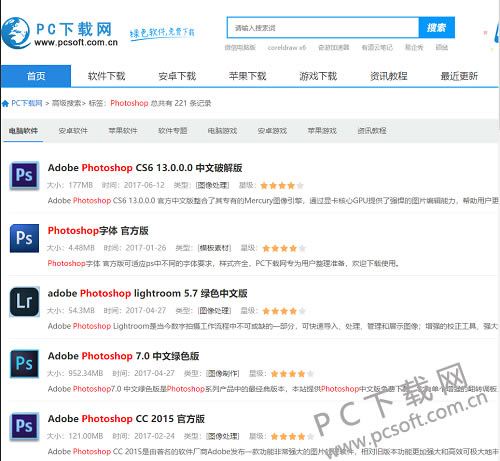This screenshot has height=461, width=500.
Task: Click the coreldraw x6 hot search link
Action: point(287,48)
